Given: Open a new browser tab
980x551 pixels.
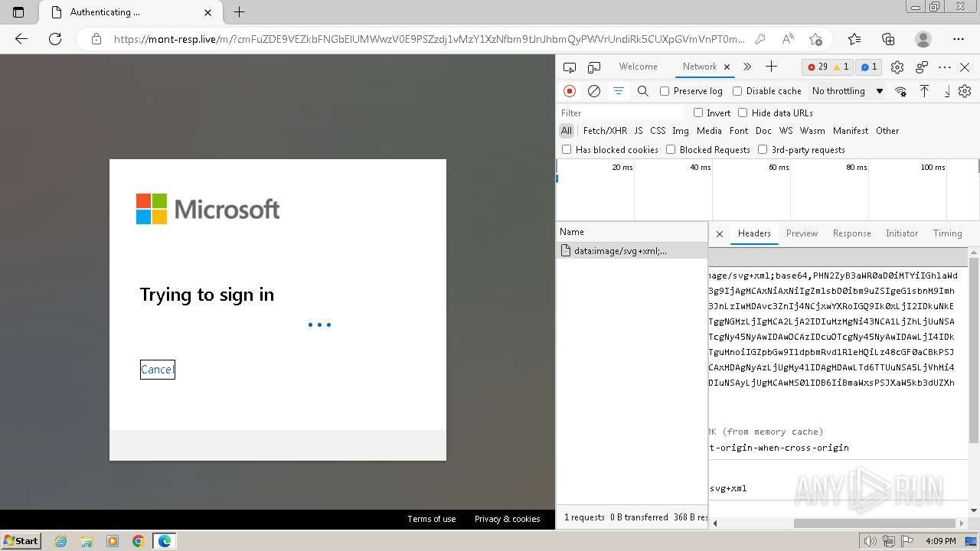Looking at the screenshot, I should [240, 12].
